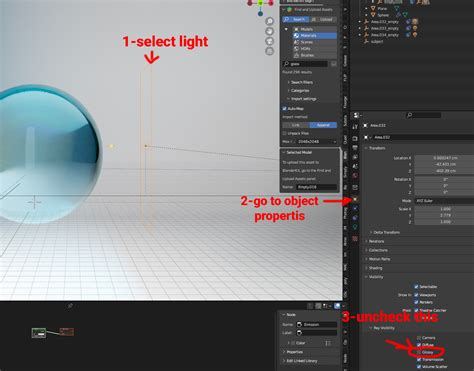474x371 pixels.
Task: Click the mesh data icon next to Plane
Action: [397, 8]
